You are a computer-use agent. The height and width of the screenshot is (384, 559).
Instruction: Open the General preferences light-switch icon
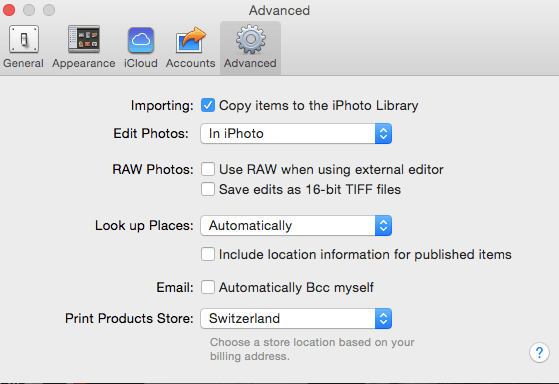[x=24, y=39]
